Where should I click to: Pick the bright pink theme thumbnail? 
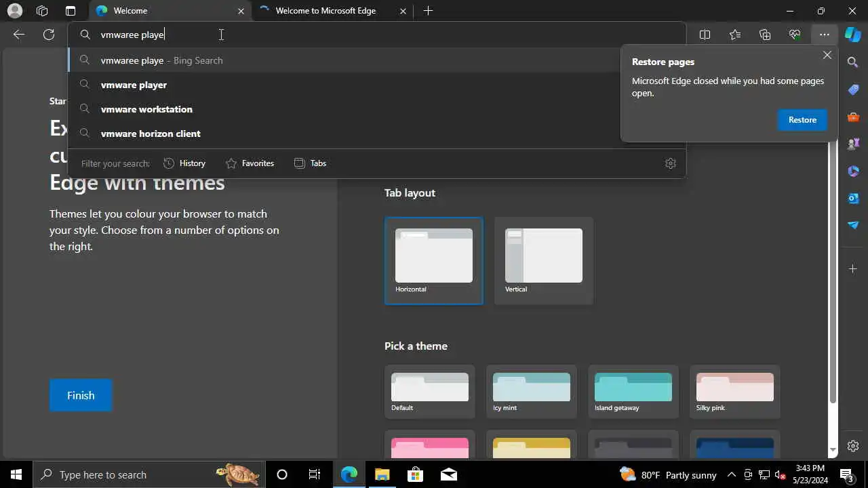(x=430, y=444)
